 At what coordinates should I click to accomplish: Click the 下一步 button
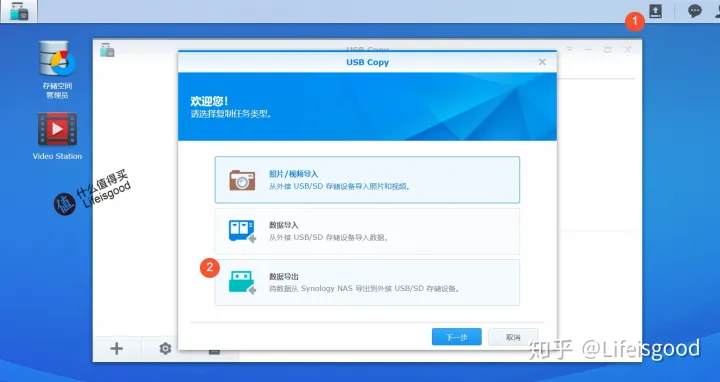(x=456, y=337)
